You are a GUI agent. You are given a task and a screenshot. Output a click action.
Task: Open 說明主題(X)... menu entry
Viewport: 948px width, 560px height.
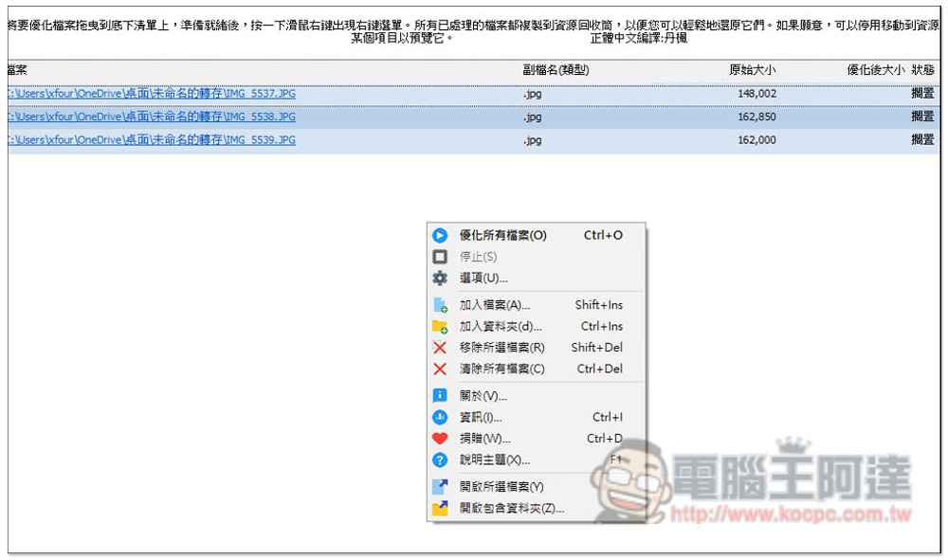click(537, 460)
